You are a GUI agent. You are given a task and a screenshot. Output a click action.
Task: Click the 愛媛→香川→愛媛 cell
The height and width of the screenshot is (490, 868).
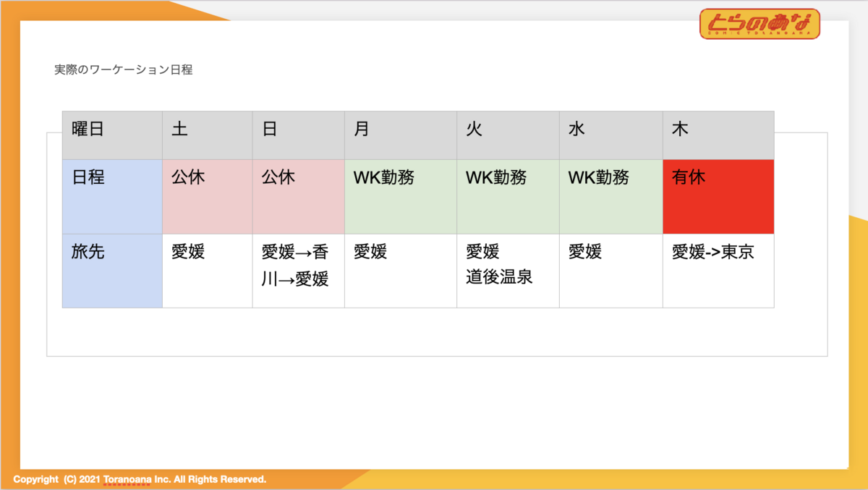point(299,271)
